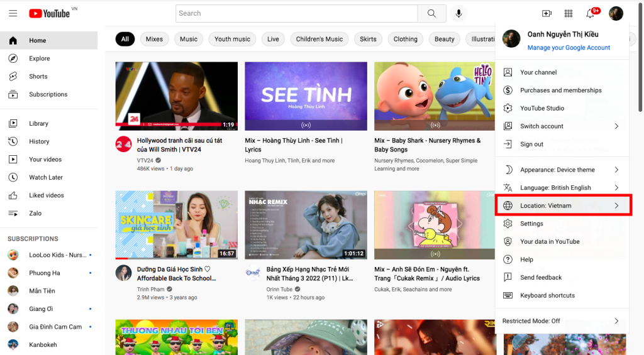
Task: Go to Subscriptions in the sidebar
Action: point(48,94)
